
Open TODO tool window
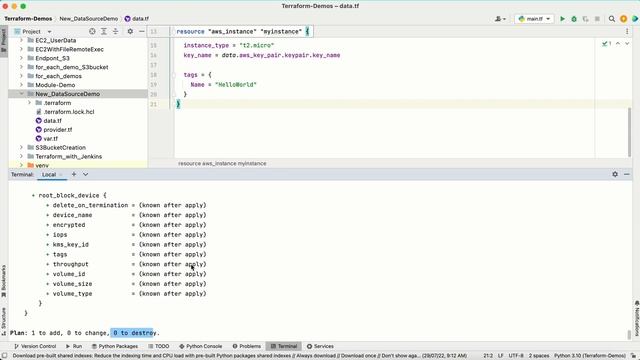coord(159,346)
